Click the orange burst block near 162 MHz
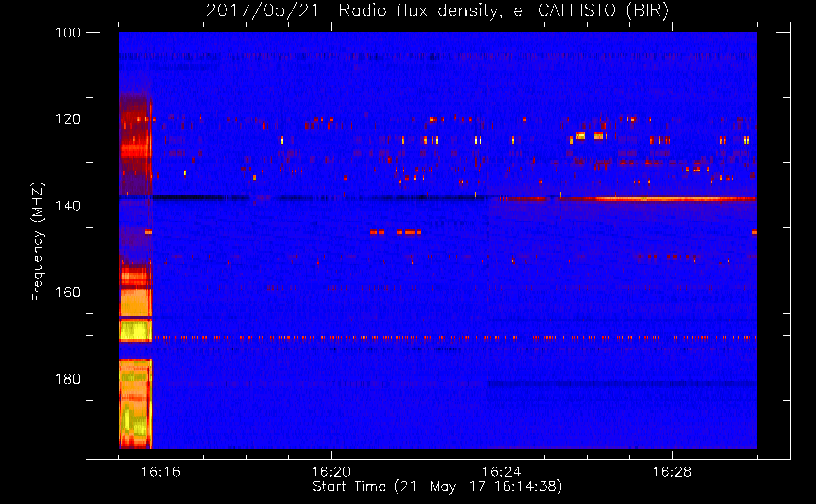Screen dimensions: 816x504 coord(135,302)
